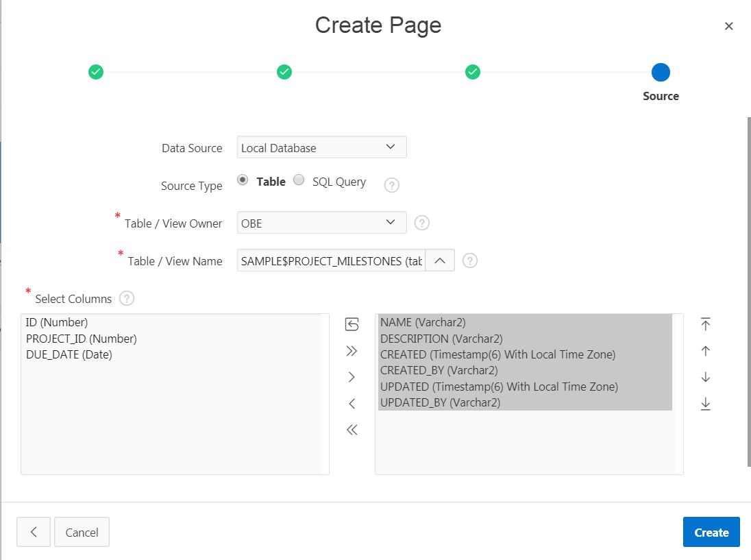Screen dimensions: 751x560
Task: Go to third completed wizard step
Action: 473,72
